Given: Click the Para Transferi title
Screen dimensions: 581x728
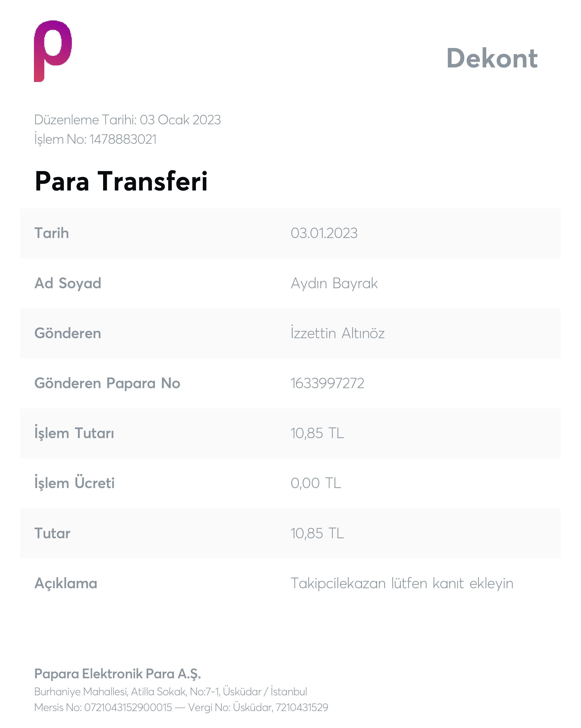Looking at the screenshot, I should (x=121, y=181).
